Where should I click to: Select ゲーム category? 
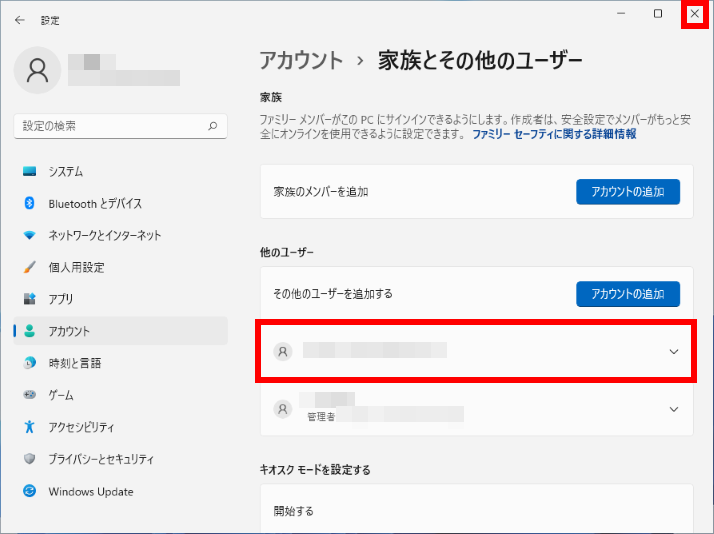point(121,395)
